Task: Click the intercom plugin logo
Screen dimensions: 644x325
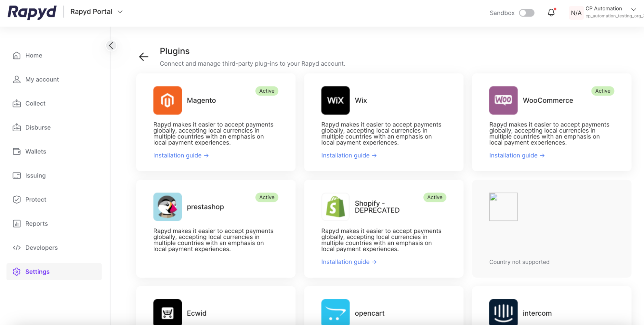Action: tap(503, 312)
